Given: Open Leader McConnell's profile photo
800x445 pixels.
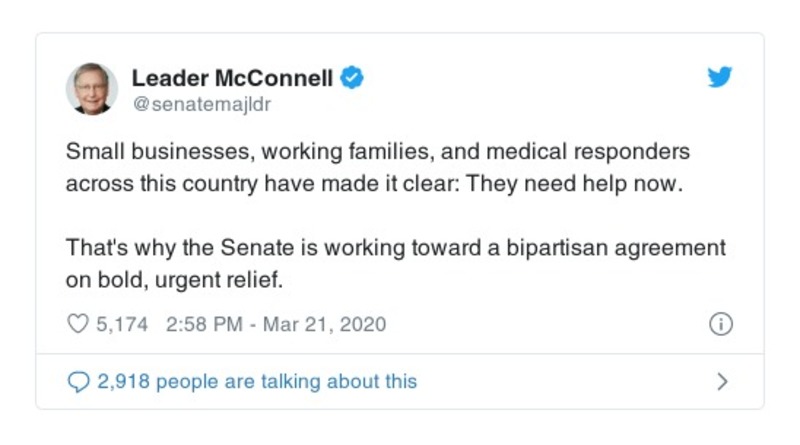Looking at the screenshot, I should click(x=92, y=88).
